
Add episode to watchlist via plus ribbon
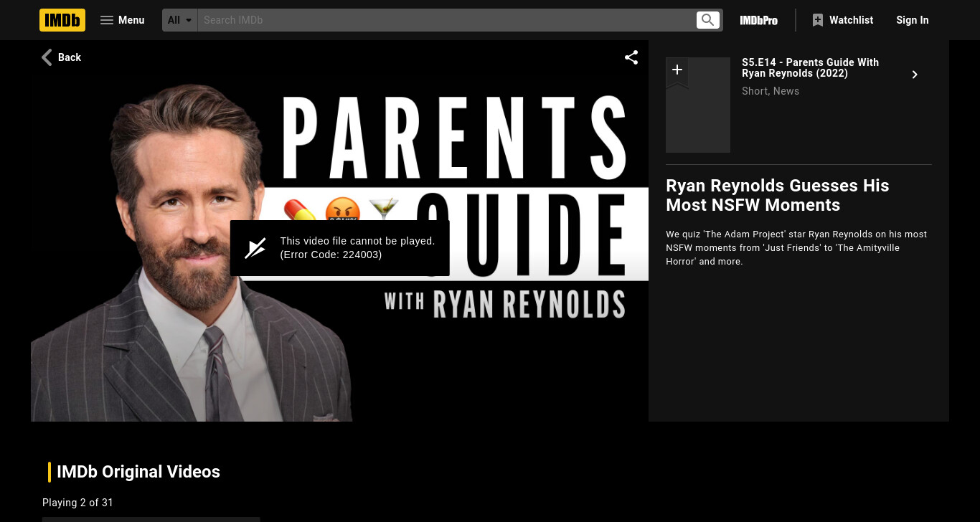[x=677, y=71]
